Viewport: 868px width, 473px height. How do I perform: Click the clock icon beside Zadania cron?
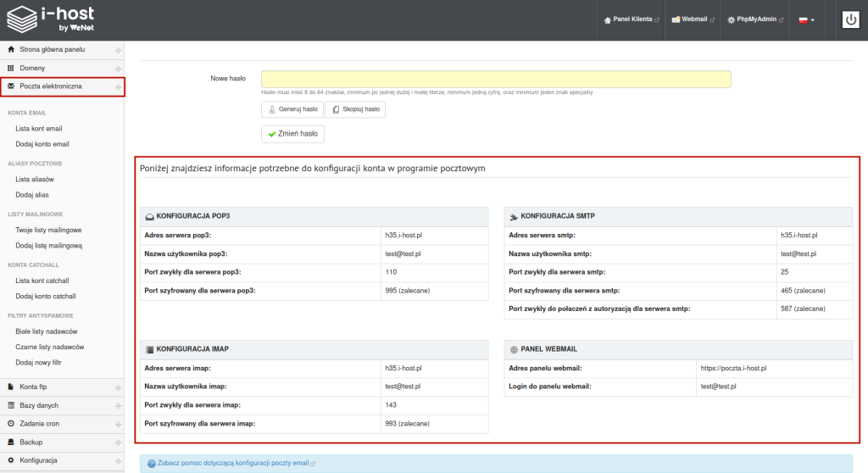(11, 423)
